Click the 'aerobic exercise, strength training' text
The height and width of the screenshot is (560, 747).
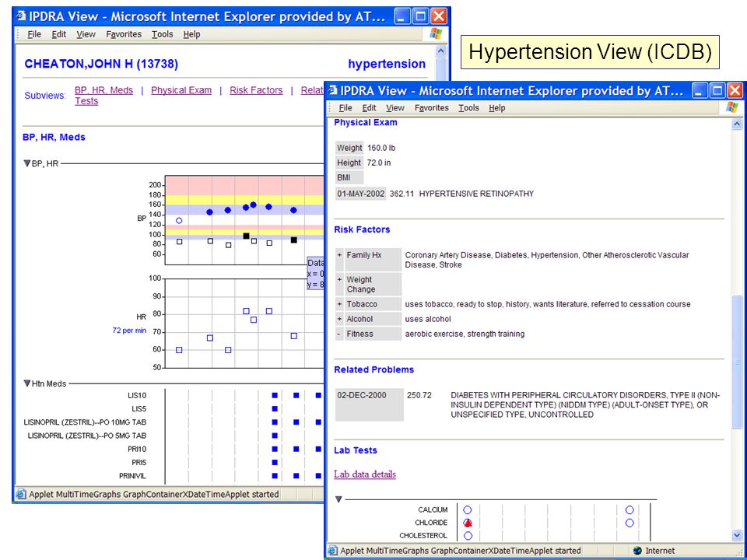(x=465, y=334)
